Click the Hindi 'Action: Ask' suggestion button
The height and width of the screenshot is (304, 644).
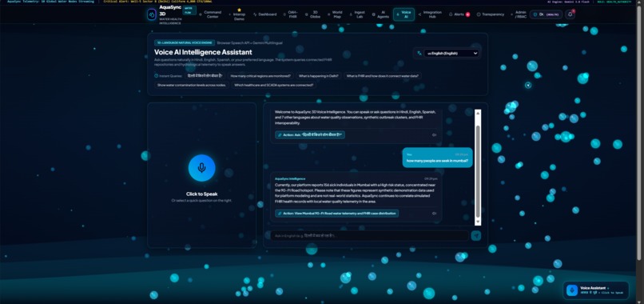click(x=310, y=135)
